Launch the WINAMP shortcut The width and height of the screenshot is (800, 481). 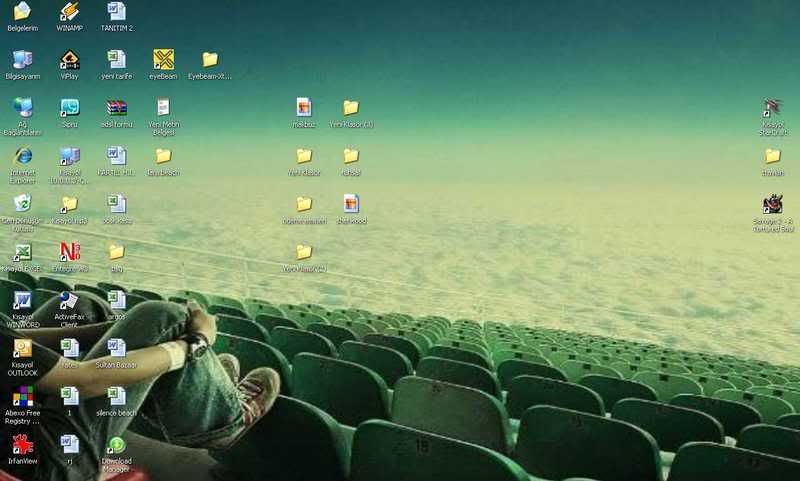[x=69, y=11]
